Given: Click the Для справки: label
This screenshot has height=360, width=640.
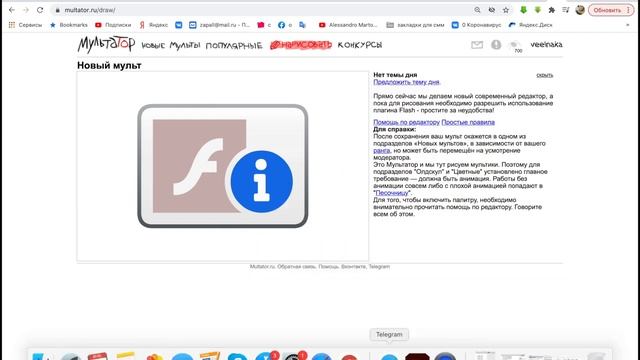Looking at the screenshot, I should 395,129.
